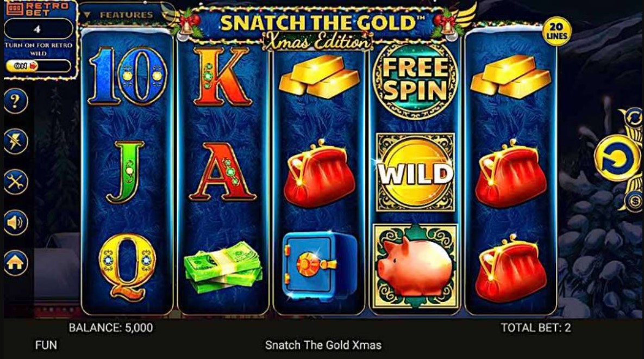Click the blue safe symbol
The height and width of the screenshot is (359, 644).
tap(318, 264)
